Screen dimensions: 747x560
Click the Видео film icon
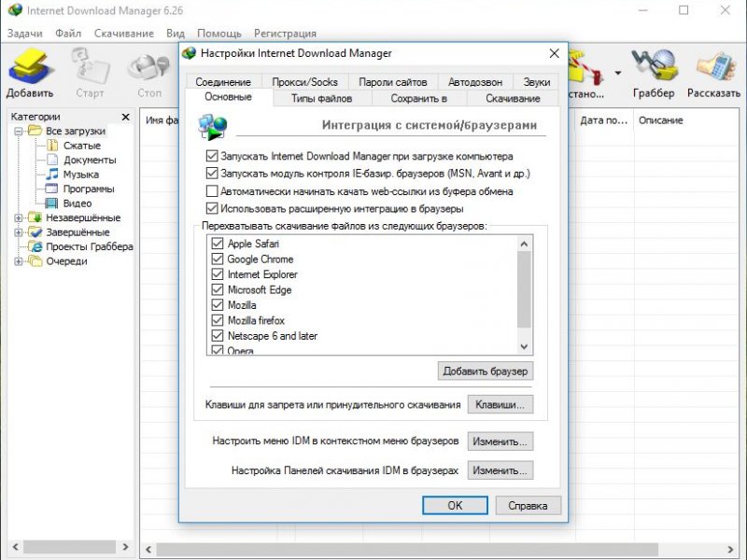coord(51,203)
